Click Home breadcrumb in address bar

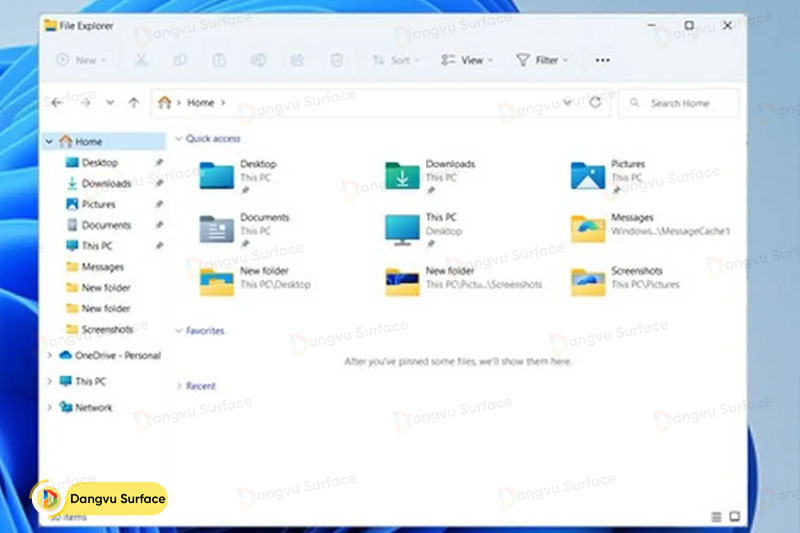click(201, 103)
